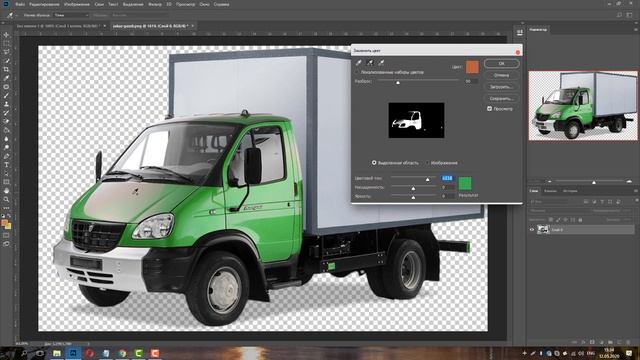Select the Brush tool
This screenshot has width=640, height=360.
7,96
